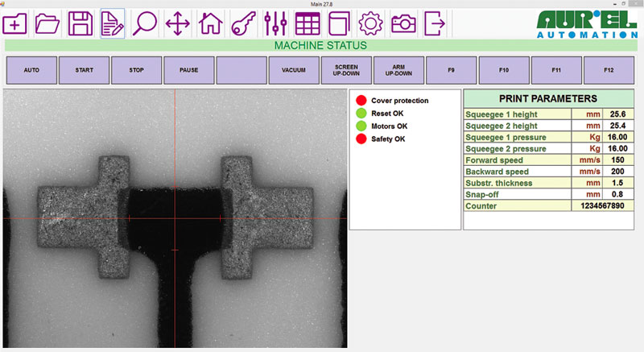The width and height of the screenshot is (644, 352).
Task: Open the key access icon
Action: [x=243, y=23]
